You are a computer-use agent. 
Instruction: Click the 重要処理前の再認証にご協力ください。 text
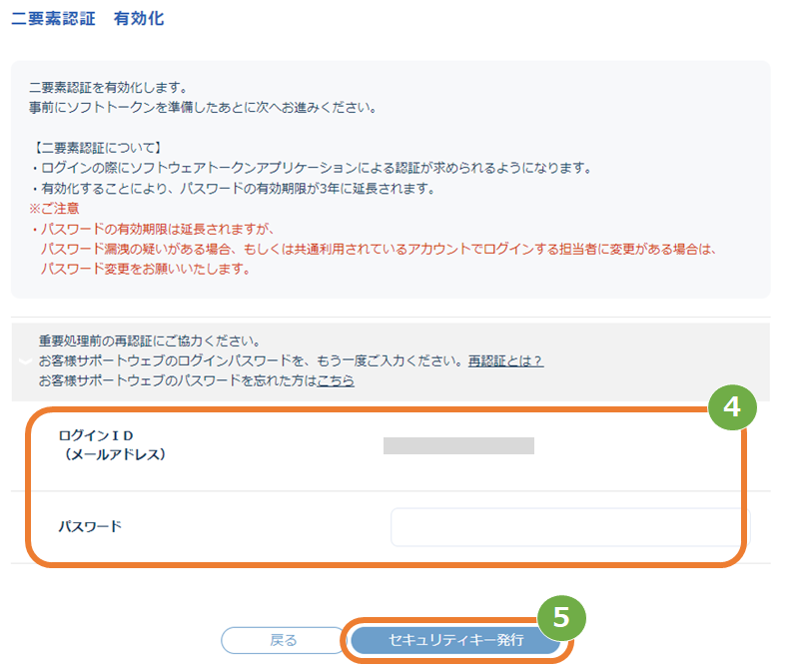pyautogui.click(x=150, y=340)
